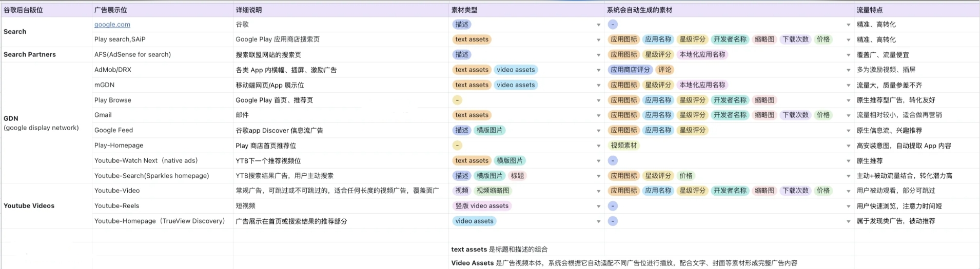Click the text assets 是标题和描述的组合 note

coord(499,250)
